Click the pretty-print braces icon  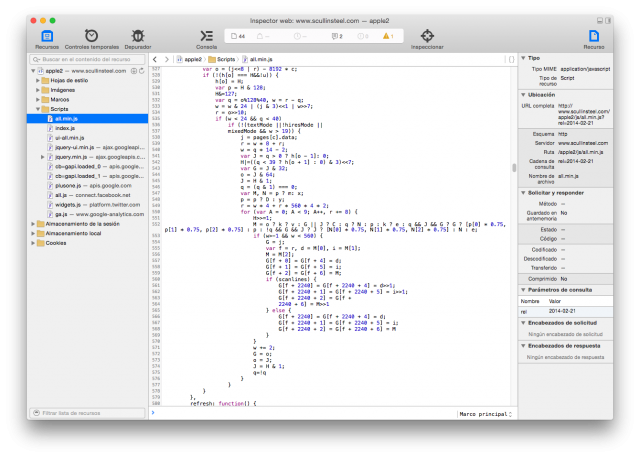[x=510, y=60]
